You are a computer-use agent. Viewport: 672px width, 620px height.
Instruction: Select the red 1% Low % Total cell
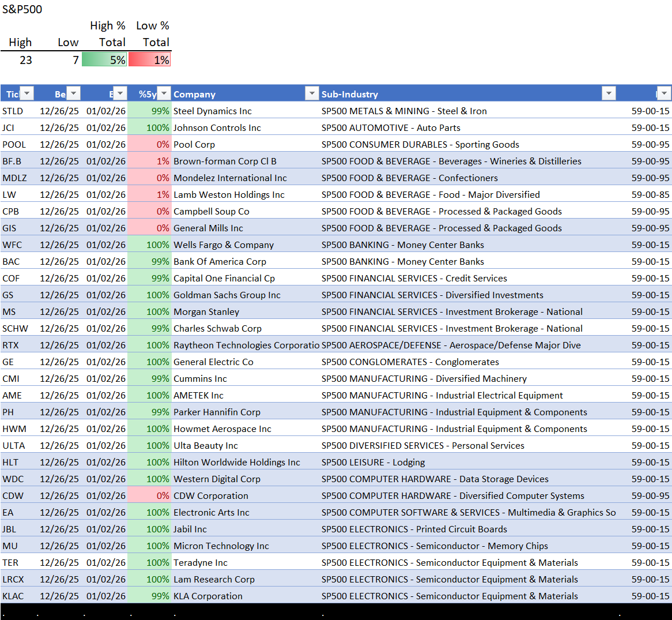149,59
